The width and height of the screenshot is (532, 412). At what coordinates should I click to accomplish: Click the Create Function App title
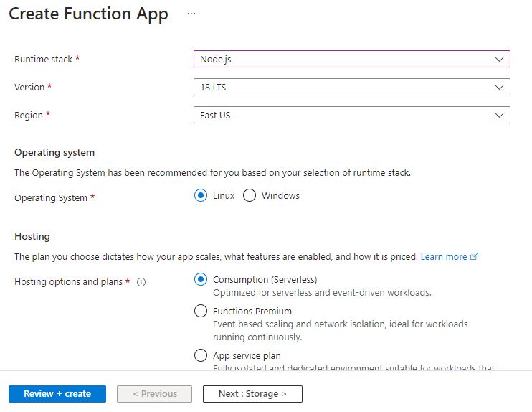pyautogui.click(x=89, y=14)
